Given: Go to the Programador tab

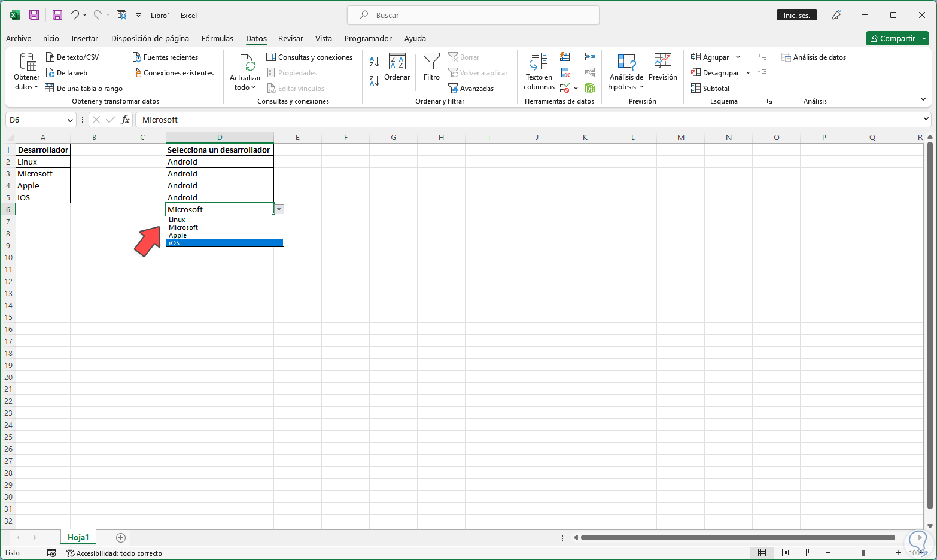Looking at the screenshot, I should click(368, 39).
